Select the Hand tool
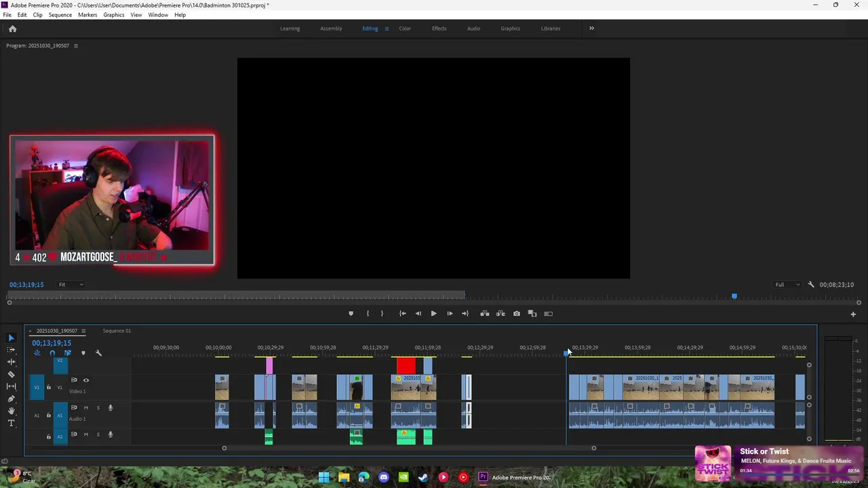Viewport: 868px width, 488px height. click(x=11, y=411)
